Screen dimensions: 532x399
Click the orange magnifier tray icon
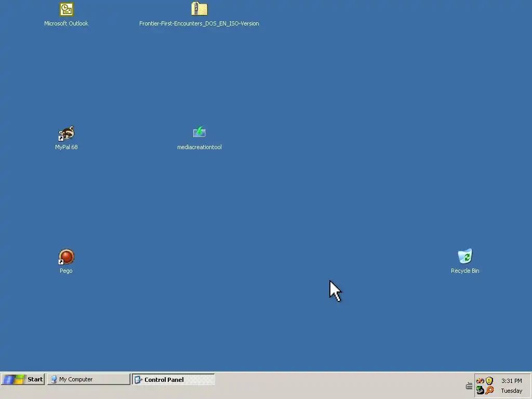[489, 390]
